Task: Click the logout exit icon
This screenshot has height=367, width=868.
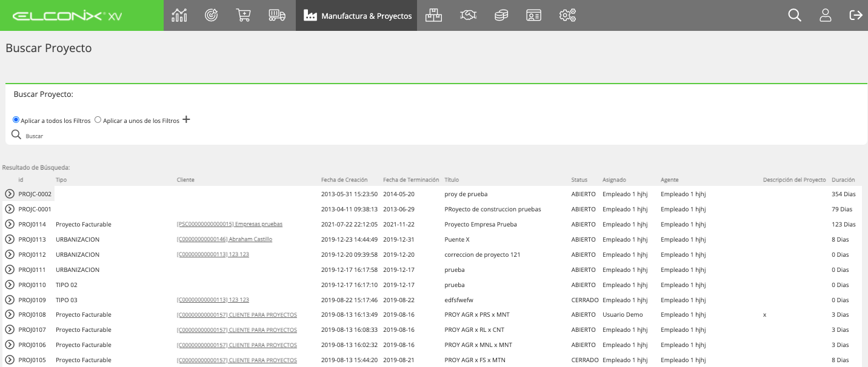Action: 856,15
